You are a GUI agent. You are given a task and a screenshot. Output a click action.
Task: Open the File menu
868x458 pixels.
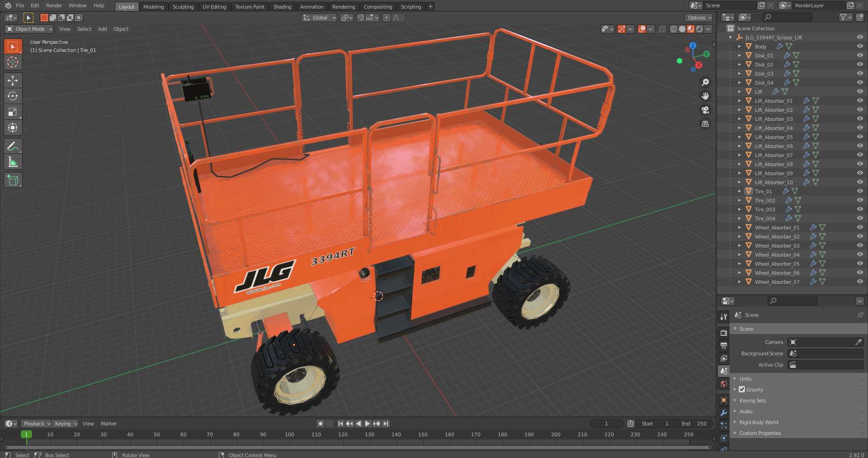point(20,5)
